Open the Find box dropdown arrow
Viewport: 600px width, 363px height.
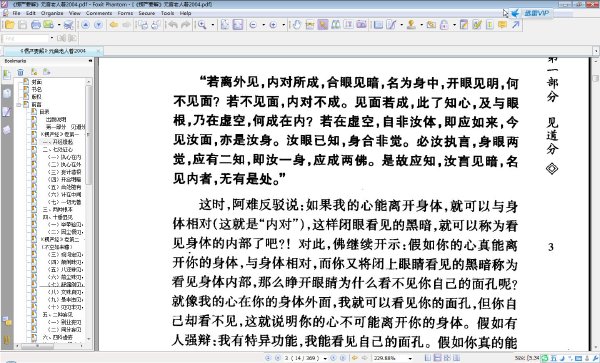pyautogui.click(x=52, y=38)
